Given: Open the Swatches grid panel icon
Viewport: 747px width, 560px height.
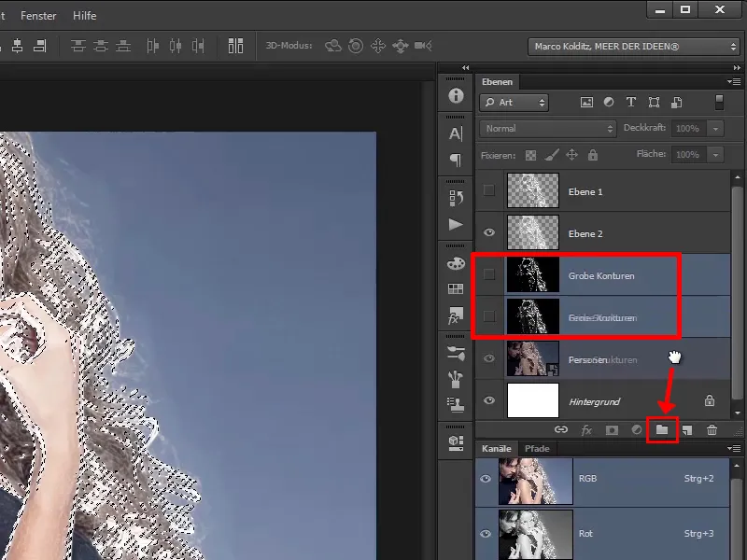Looking at the screenshot, I should tap(456, 288).
